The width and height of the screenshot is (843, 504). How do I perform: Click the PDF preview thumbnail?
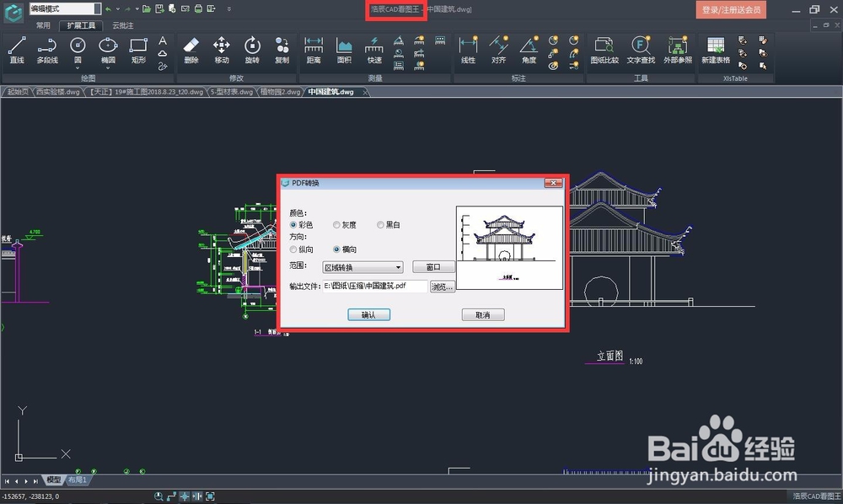pos(509,248)
